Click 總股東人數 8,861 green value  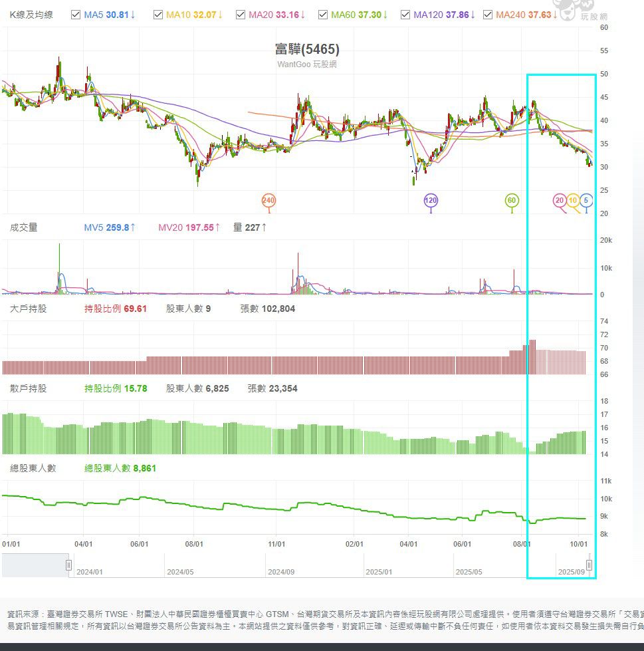120,468
